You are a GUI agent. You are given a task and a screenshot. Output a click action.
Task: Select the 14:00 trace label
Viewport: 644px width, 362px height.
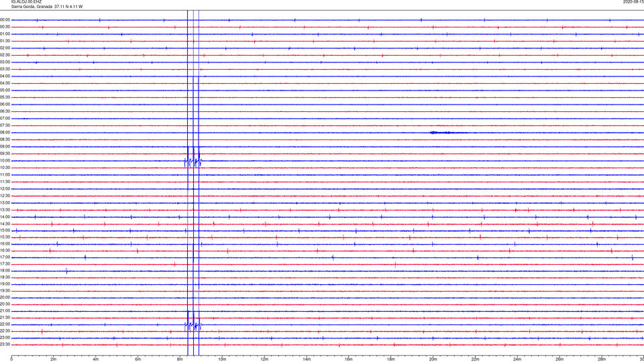5,217
